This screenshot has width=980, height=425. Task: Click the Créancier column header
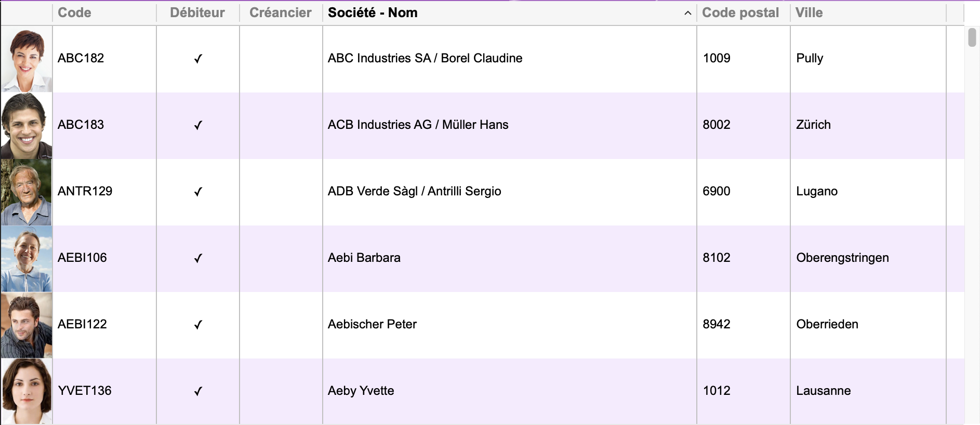[281, 12]
